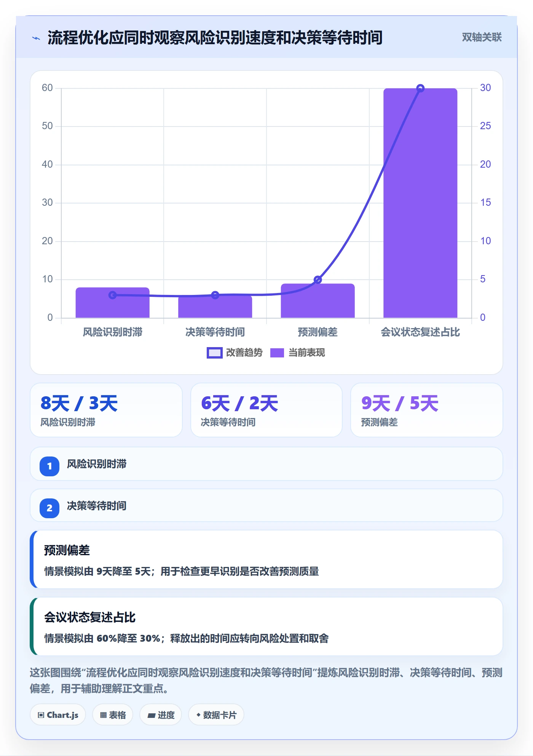Screen dimensions: 533x756
Task: Select the 会议状态复述占比 tall bar
Action: [420, 203]
